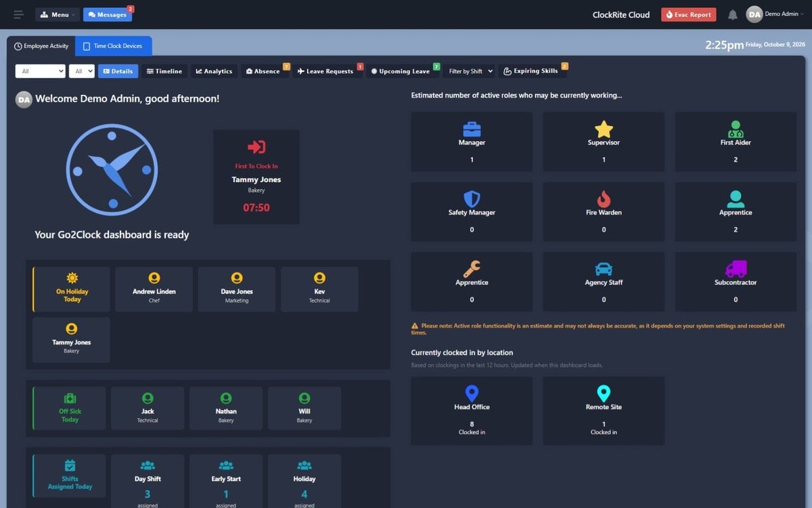Click the Supervisor star icon
This screenshot has width=812, height=508.
click(604, 129)
